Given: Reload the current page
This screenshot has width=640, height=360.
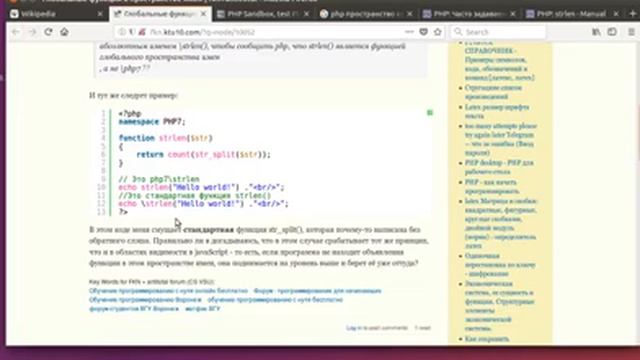Looking at the screenshot, I should pyautogui.click(x=48, y=32).
